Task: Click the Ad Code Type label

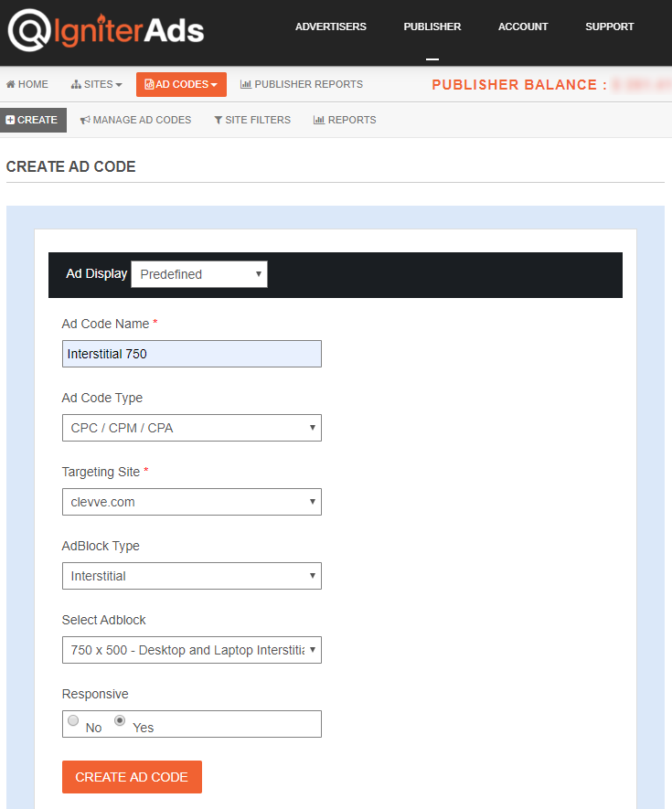Action: tap(102, 398)
